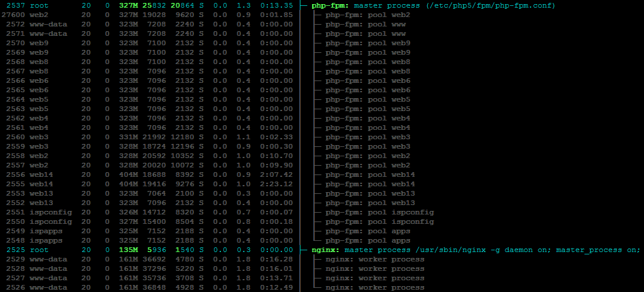Screen dimensions: 644x292
Task: Select PID 2570 for pool web9
Action: [16, 43]
